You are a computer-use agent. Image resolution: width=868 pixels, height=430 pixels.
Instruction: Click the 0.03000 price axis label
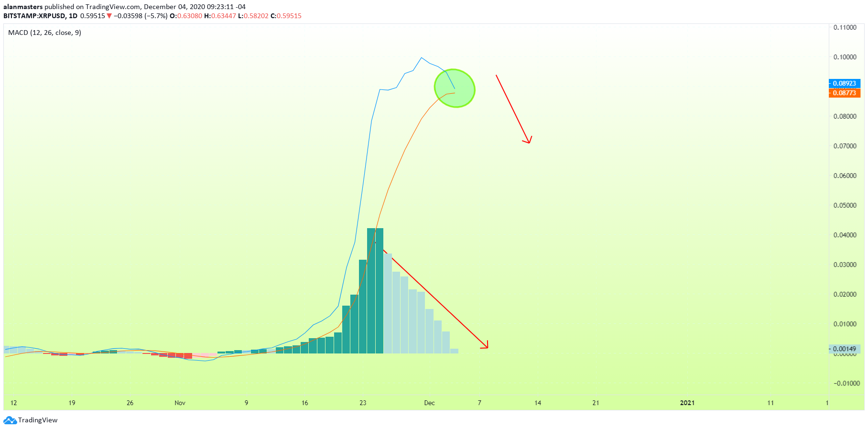[x=845, y=265]
